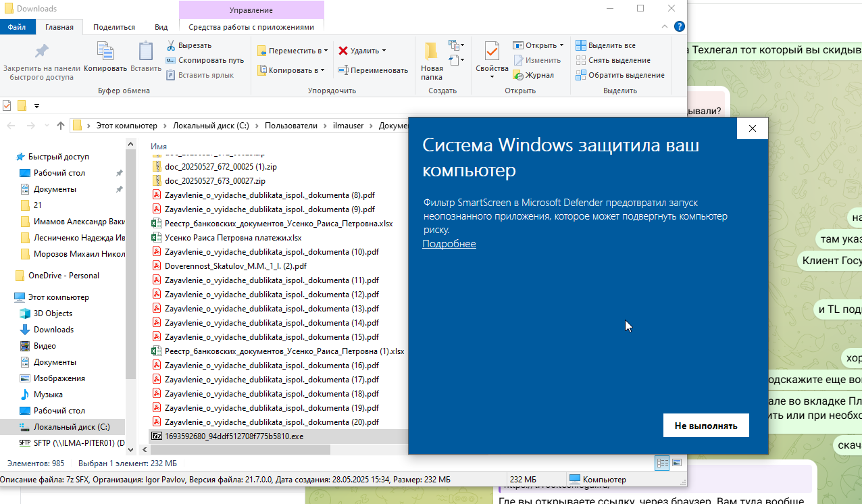Image resolution: width=862 pixels, height=504 pixels.
Task: Click the Не выполнять button
Action: click(x=706, y=426)
